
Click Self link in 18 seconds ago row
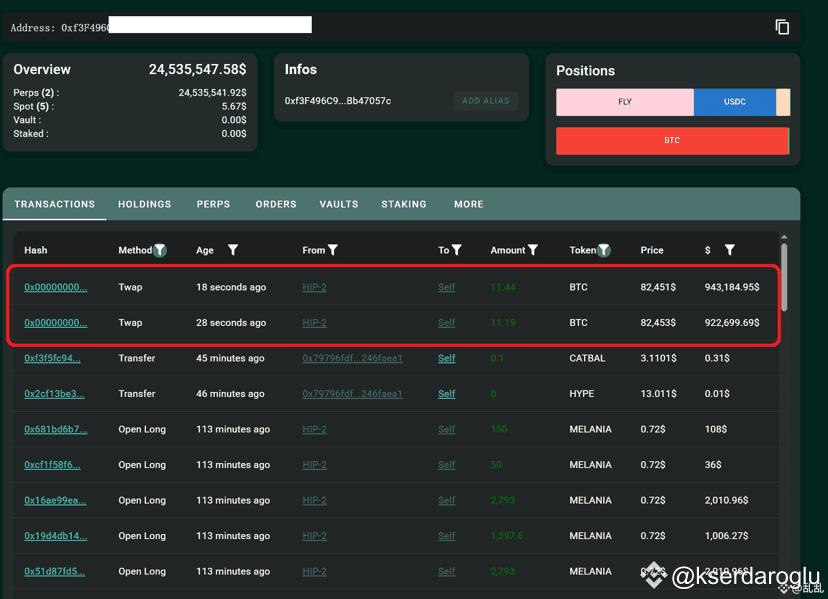click(447, 287)
